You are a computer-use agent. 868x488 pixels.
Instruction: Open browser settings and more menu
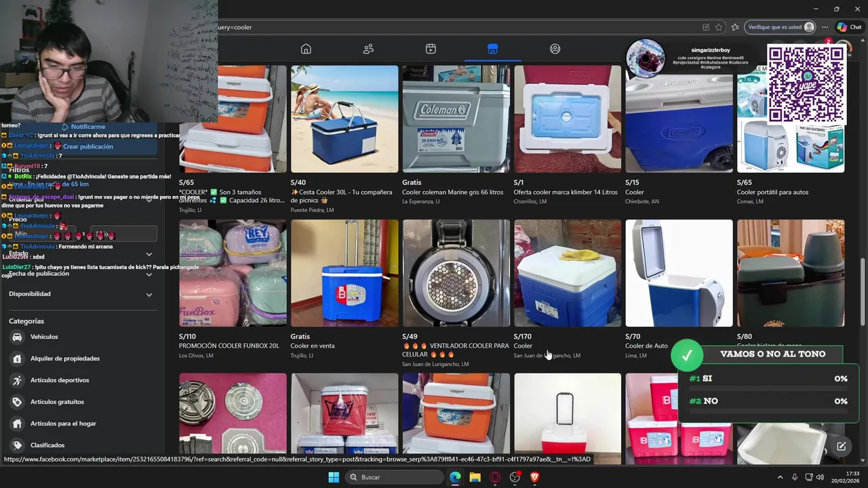pos(825,27)
